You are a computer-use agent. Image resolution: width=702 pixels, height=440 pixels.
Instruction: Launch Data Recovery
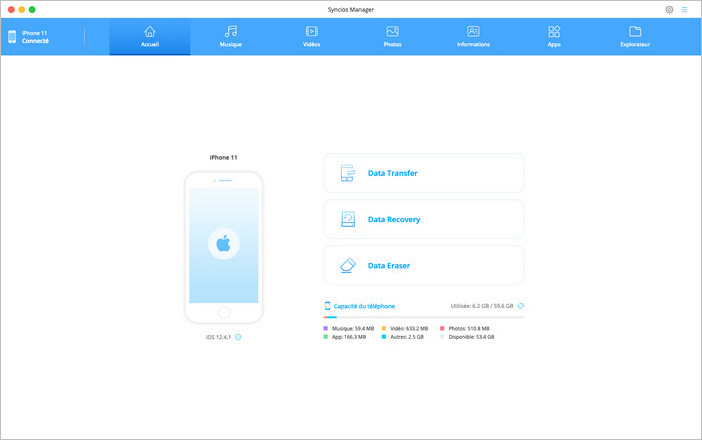(x=424, y=219)
